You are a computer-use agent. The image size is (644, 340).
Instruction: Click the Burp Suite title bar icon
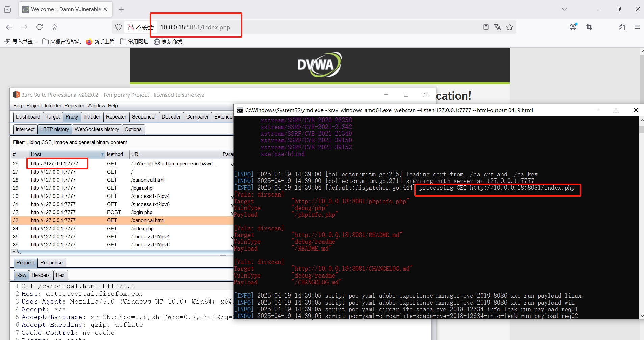(x=16, y=95)
